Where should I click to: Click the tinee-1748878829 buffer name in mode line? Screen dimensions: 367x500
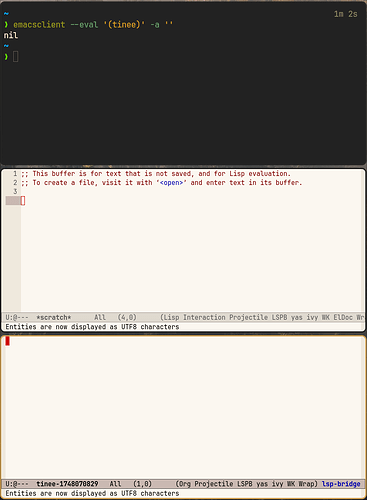click(x=67, y=483)
